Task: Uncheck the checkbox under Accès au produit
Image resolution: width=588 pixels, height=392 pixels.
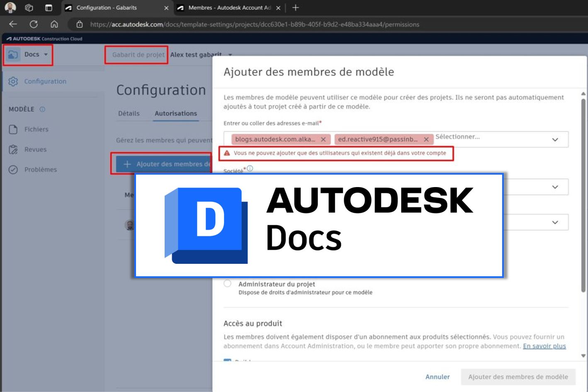Action: click(227, 361)
